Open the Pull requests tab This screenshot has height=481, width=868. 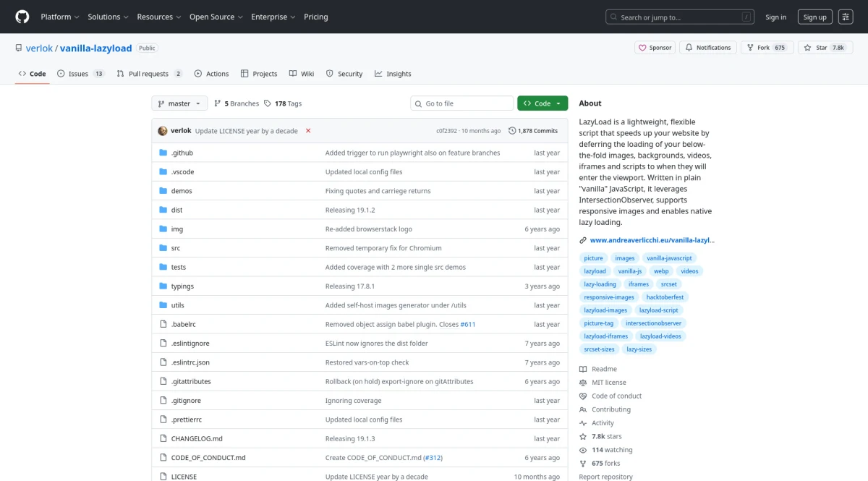click(x=148, y=73)
